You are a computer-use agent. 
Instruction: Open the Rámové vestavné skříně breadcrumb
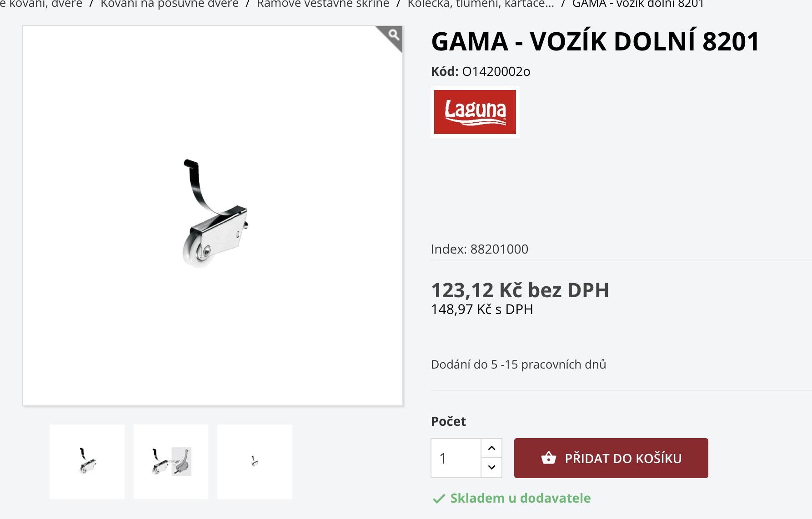323,4
